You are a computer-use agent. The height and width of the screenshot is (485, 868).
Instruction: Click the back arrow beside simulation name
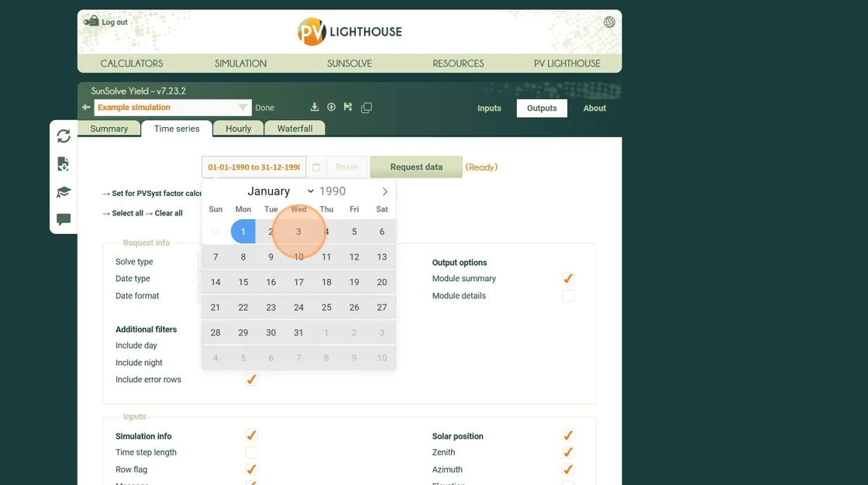coord(86,108)
